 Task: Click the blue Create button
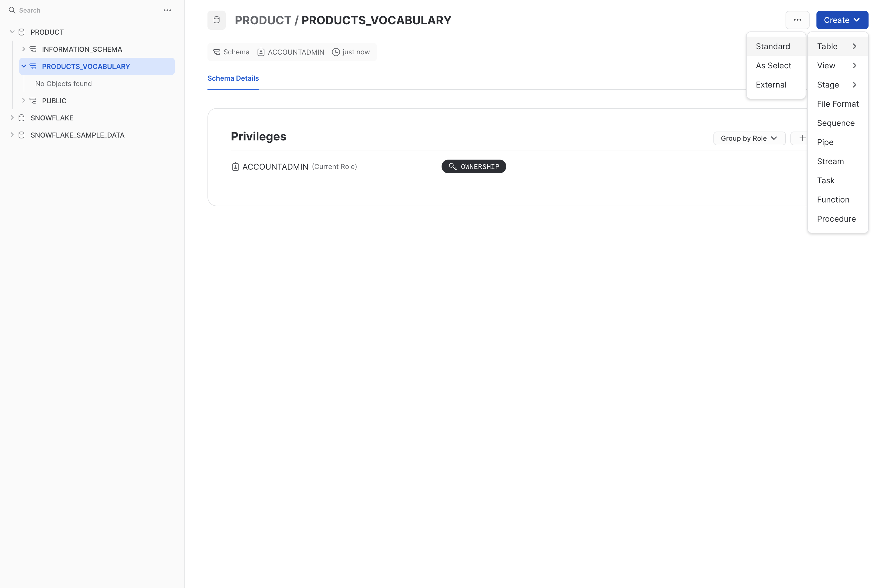point(842,20)
